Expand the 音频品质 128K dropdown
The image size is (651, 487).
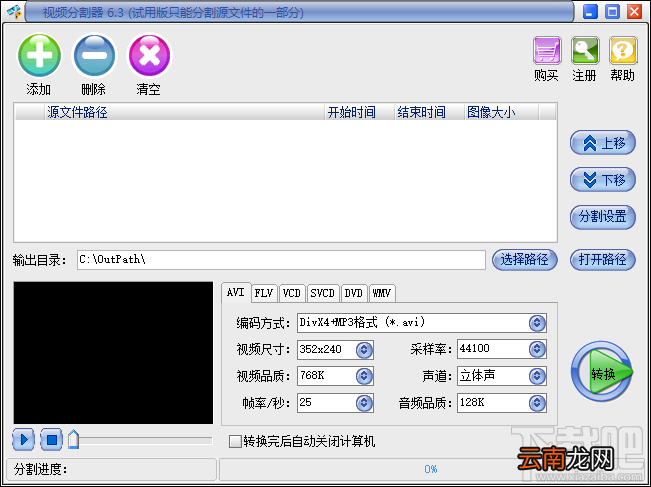click(537, 403)
